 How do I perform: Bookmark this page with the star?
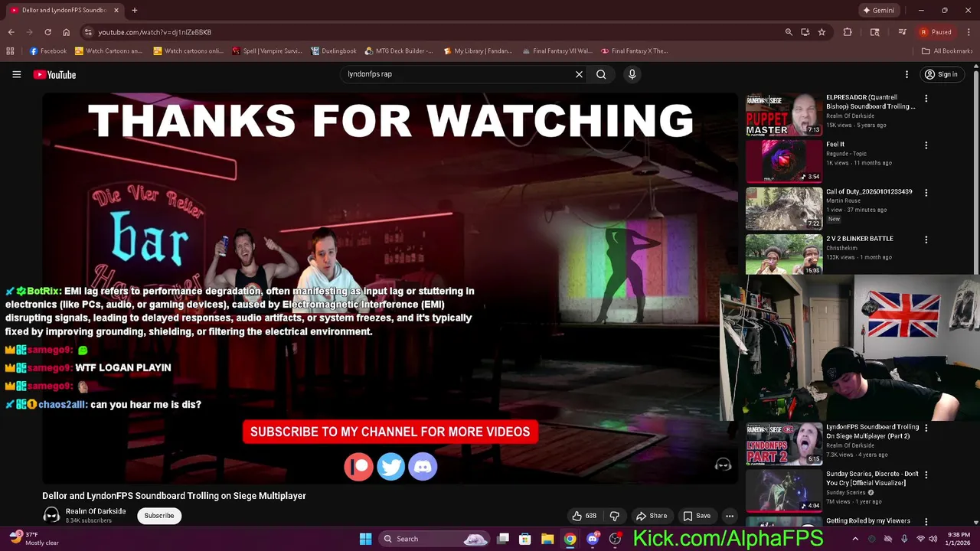[822, 32]
